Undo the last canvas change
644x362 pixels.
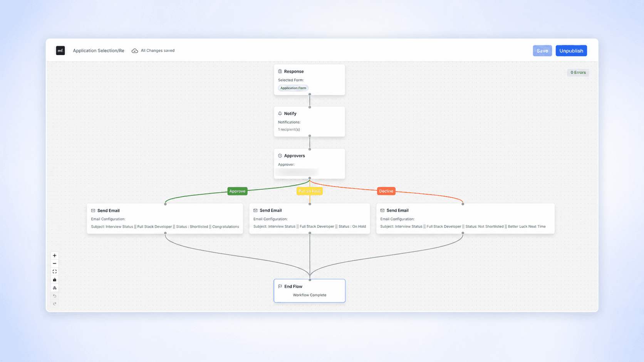55,296
